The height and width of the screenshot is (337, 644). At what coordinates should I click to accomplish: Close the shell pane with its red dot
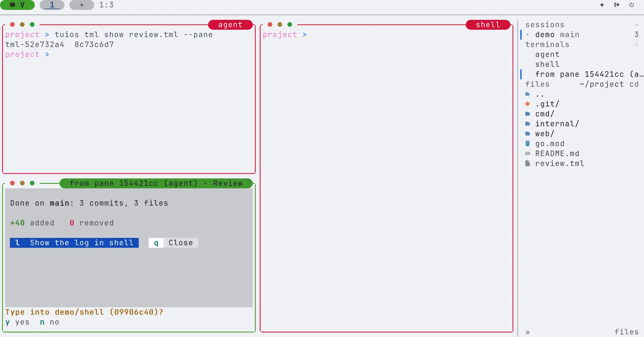tap(270, 25)
